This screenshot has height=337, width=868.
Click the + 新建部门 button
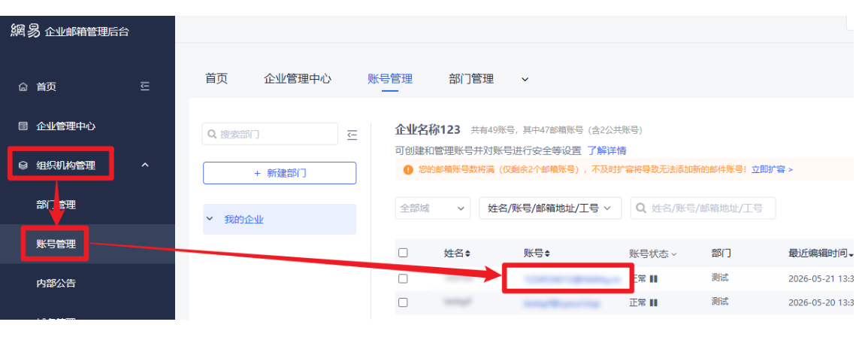tap(280, 173)
